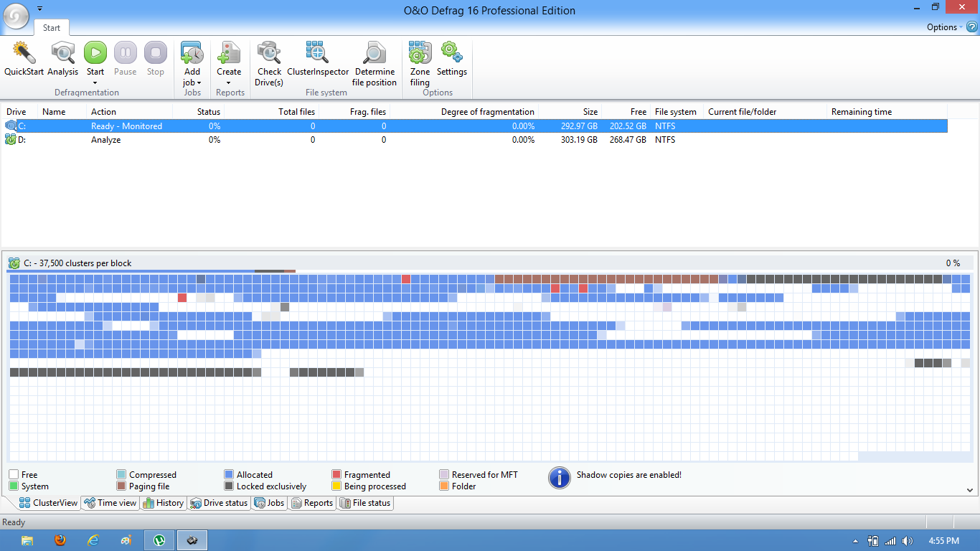
Task: Click the Remaining time column header
Action: 887,112
